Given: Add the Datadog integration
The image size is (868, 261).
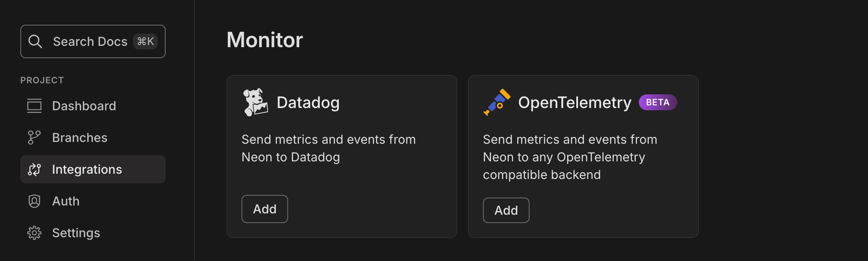Looking at the screenshot, I should [264, 209].
